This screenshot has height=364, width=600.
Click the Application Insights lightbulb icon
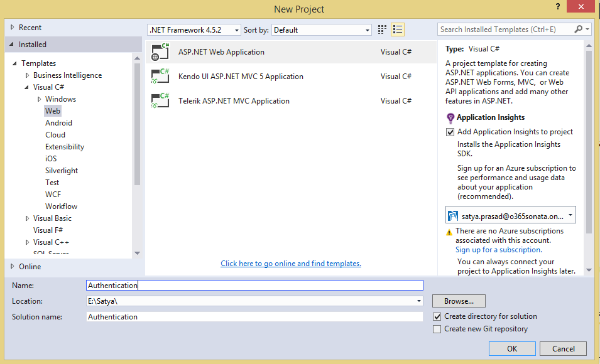450,118
